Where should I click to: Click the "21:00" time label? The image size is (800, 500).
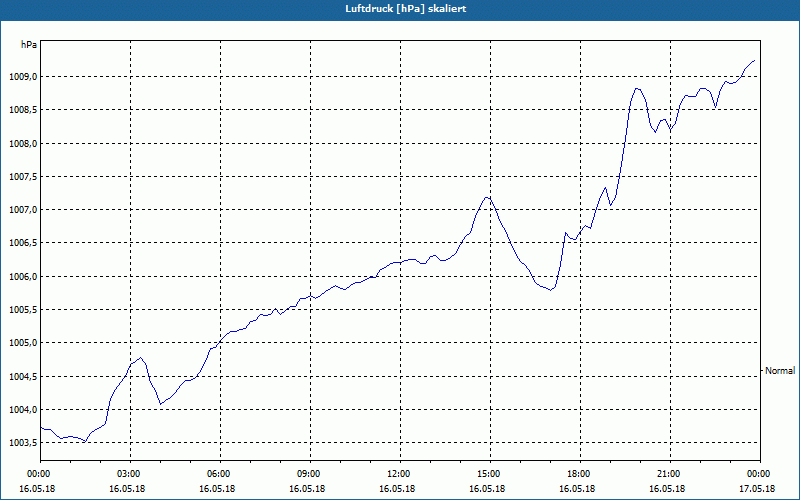pos(670,474)
